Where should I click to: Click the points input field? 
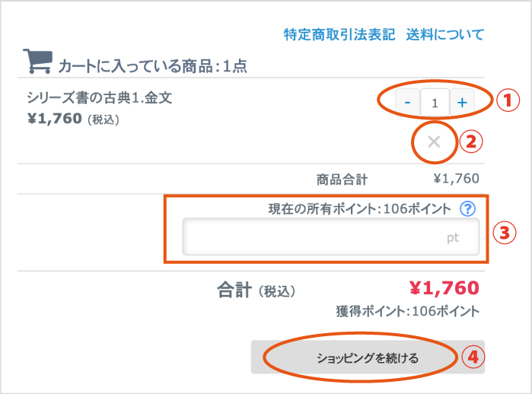pos(330,237)
